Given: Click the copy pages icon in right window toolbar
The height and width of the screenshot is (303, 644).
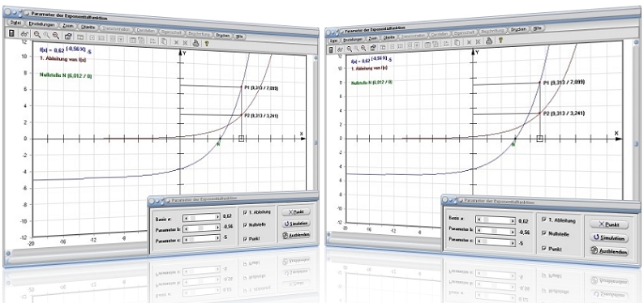Looking at the screenshot, I should 457,42.
